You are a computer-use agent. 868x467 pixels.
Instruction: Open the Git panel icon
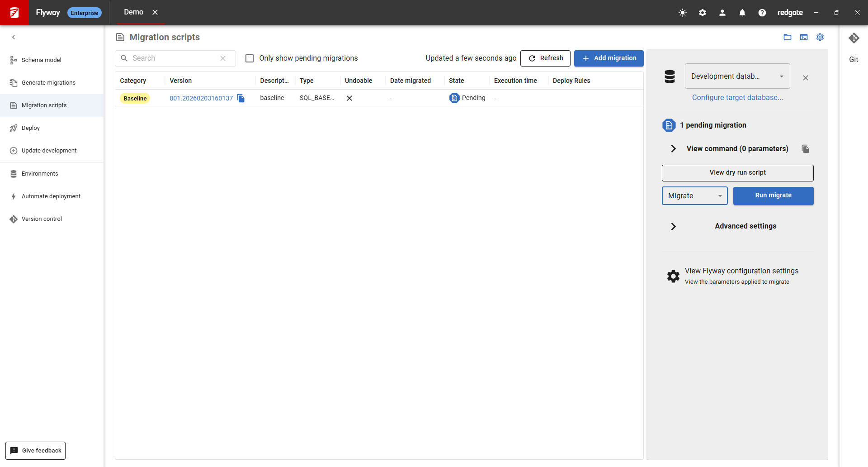854,38
